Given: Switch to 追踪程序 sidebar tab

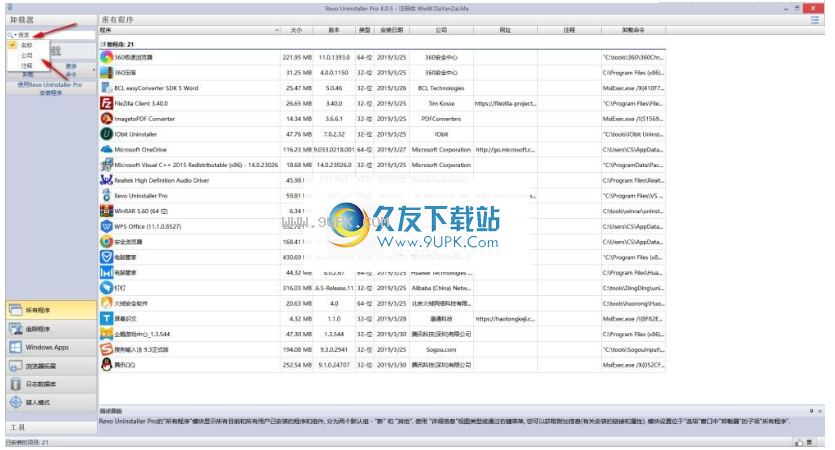Looking at the screenshot, I should (x=51, y=329).
